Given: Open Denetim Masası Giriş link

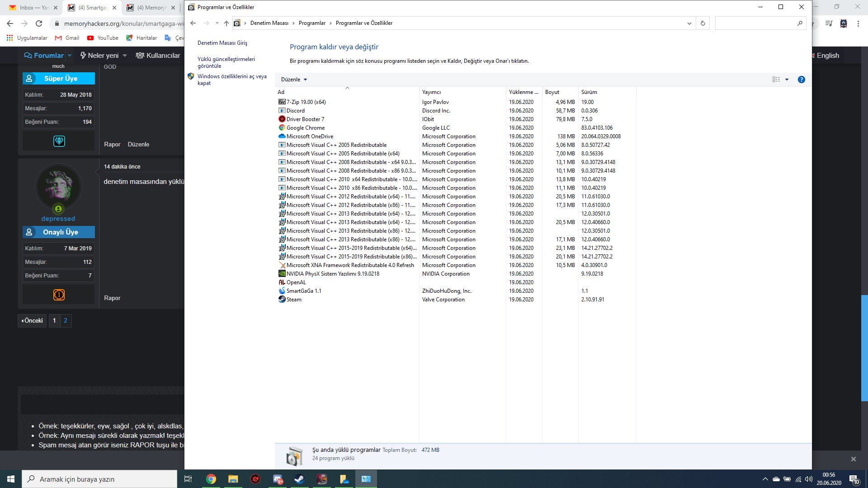Looking at the screenshot, I should (x=222, y=43).
